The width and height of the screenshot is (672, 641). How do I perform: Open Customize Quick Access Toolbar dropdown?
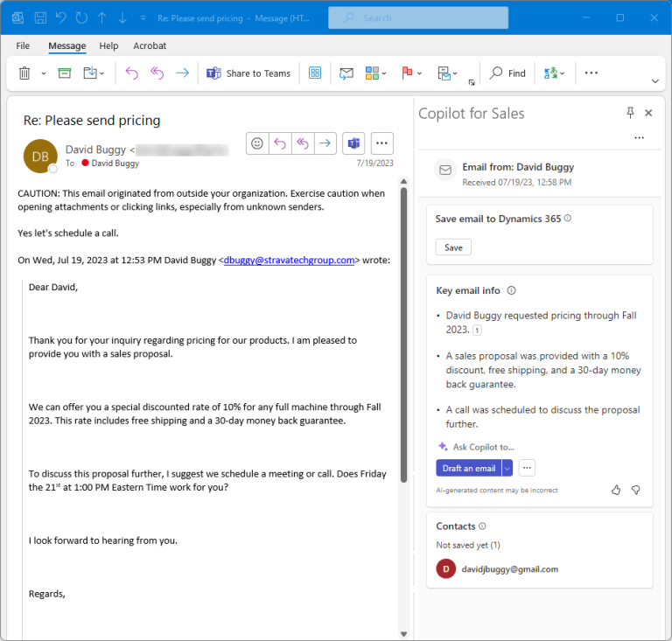point(143,18)
